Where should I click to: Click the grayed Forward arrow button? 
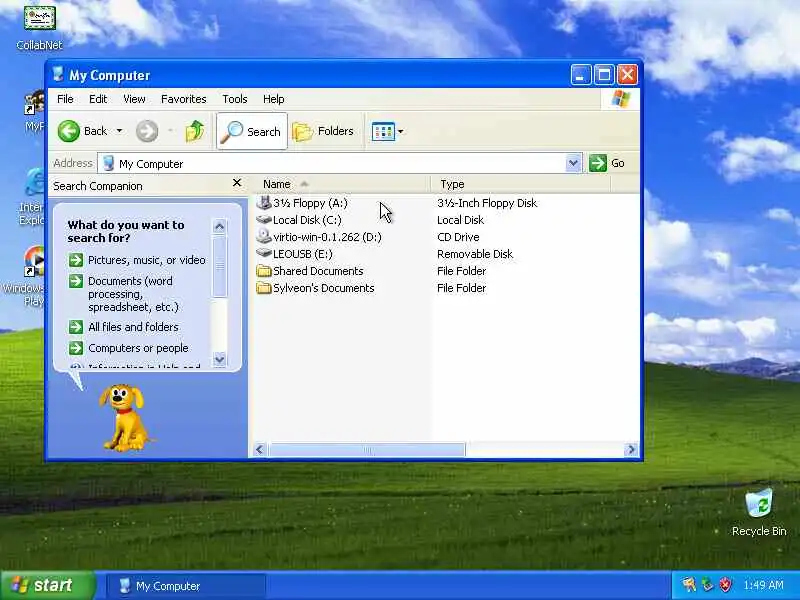(147, 131)
